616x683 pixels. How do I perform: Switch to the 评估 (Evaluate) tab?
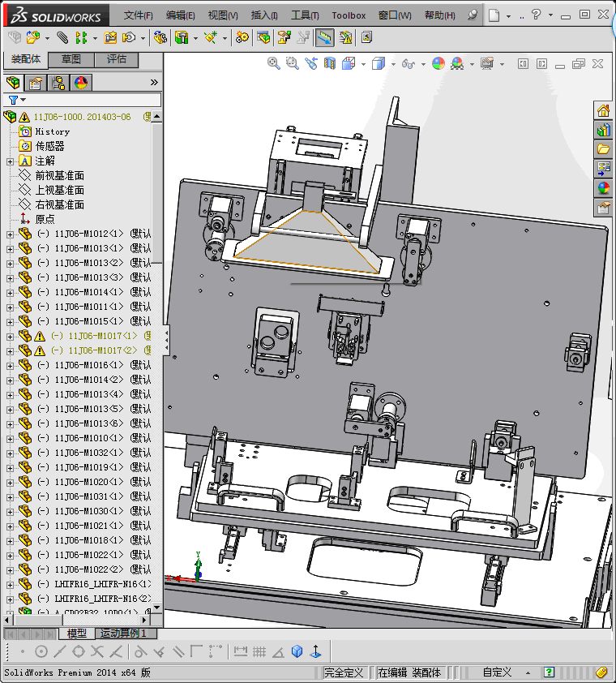click(x=116, y=59)
